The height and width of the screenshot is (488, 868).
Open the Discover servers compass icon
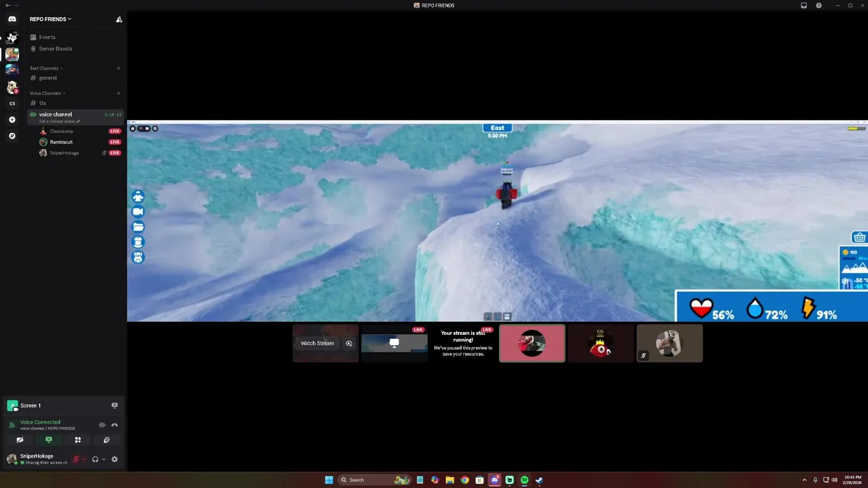click(x=12, y=136)
